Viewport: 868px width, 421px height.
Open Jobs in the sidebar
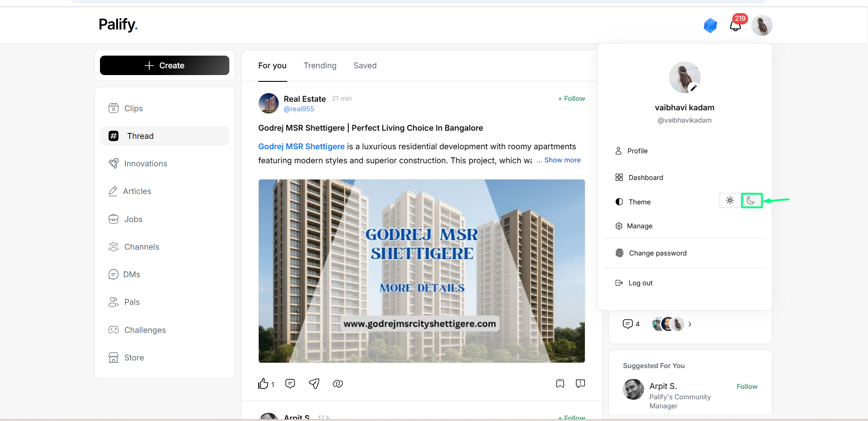click(165, 219)
